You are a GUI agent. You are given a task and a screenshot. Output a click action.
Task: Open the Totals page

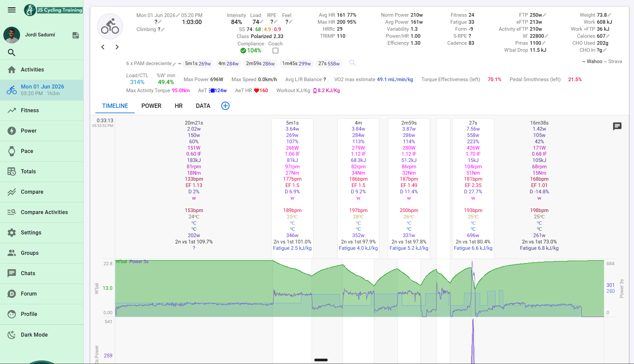click(42, 171)
